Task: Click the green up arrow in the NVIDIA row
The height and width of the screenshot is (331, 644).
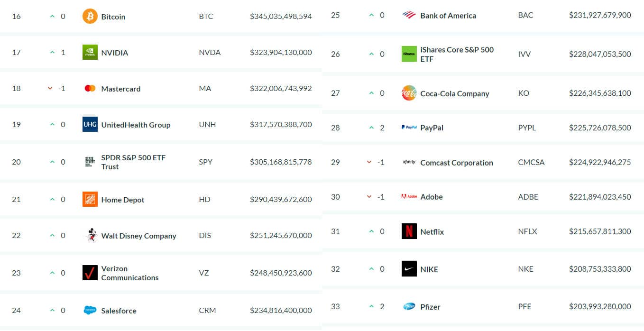Action: coord(53,52)
